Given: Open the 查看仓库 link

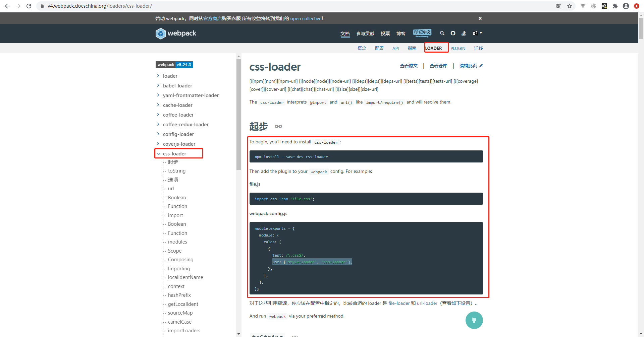Looking at the screenshot, I should point(438,66).
